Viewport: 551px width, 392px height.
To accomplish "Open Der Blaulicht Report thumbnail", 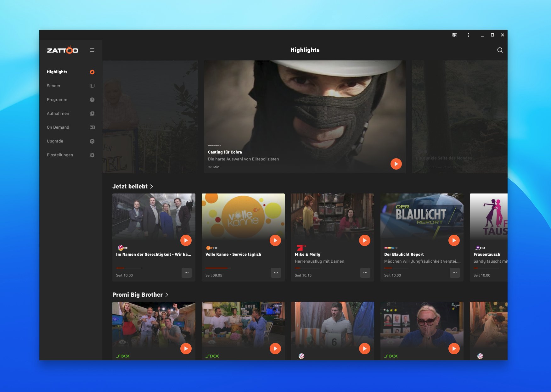I will (422, 217).
